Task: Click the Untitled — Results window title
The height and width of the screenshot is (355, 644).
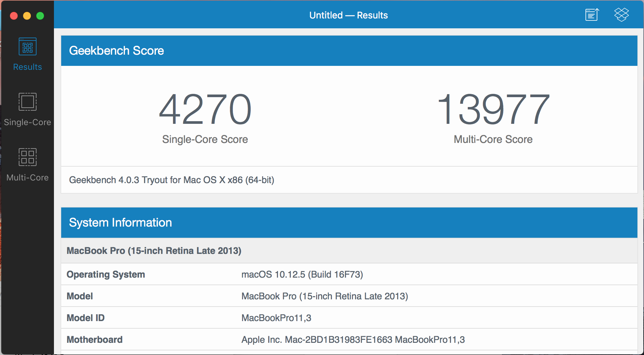Action: point(349,15)
